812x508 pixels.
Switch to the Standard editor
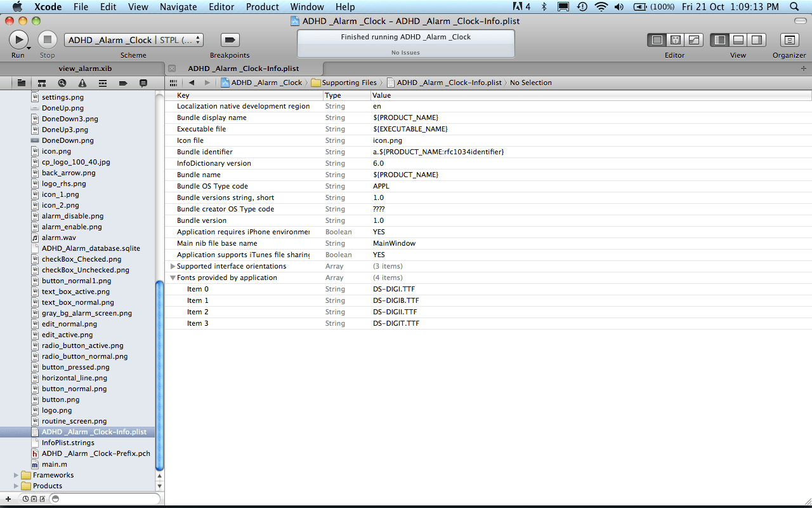click(x=657, y=40)
